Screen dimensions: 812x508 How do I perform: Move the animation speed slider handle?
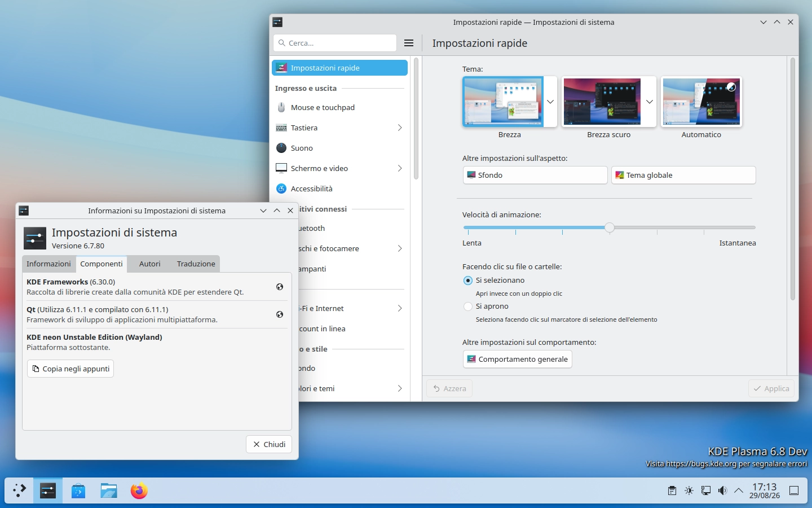[610, 227]
